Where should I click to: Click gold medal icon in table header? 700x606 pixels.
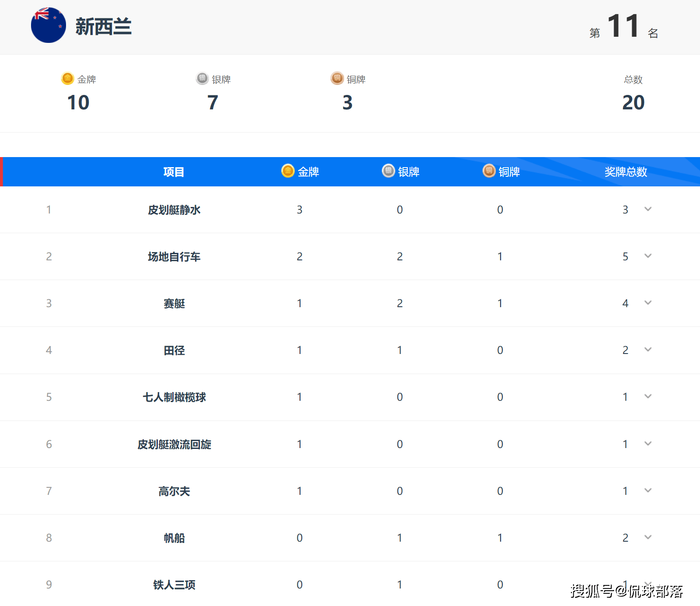click(288, 171)
